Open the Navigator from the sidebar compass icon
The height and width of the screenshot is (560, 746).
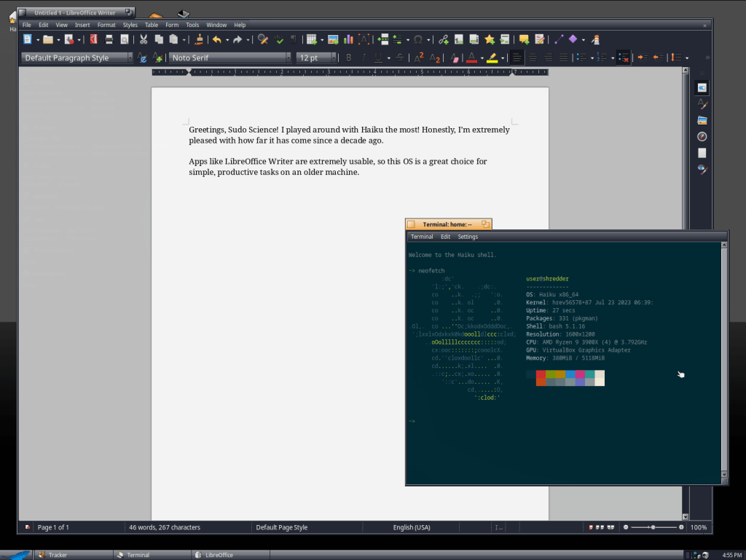click(702, 136)
